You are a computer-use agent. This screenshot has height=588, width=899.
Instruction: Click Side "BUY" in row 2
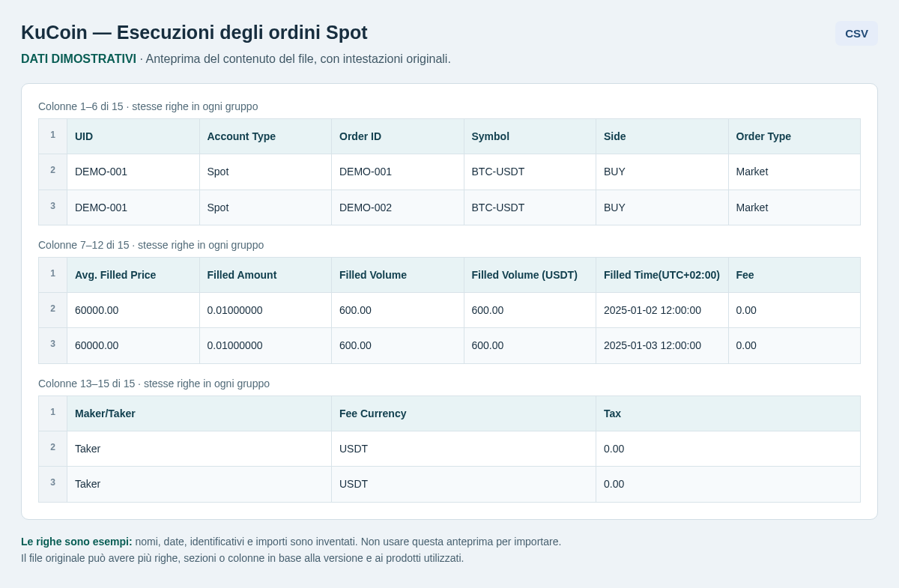662,172
